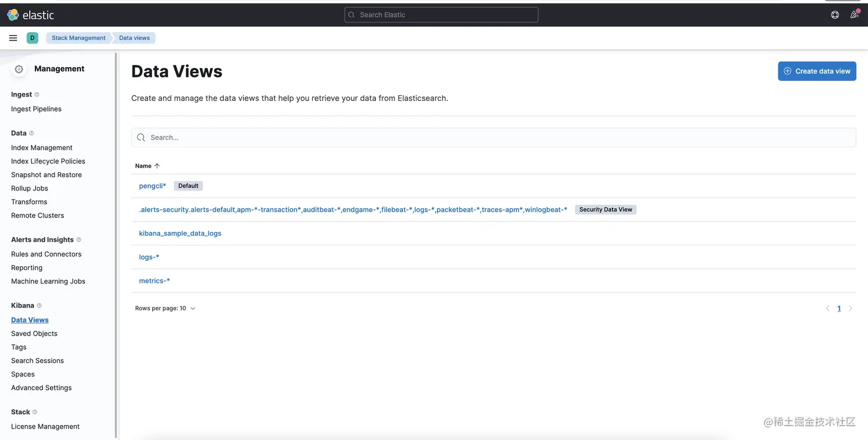
Task: Click the Management gear icon
Action: (19, 69)
